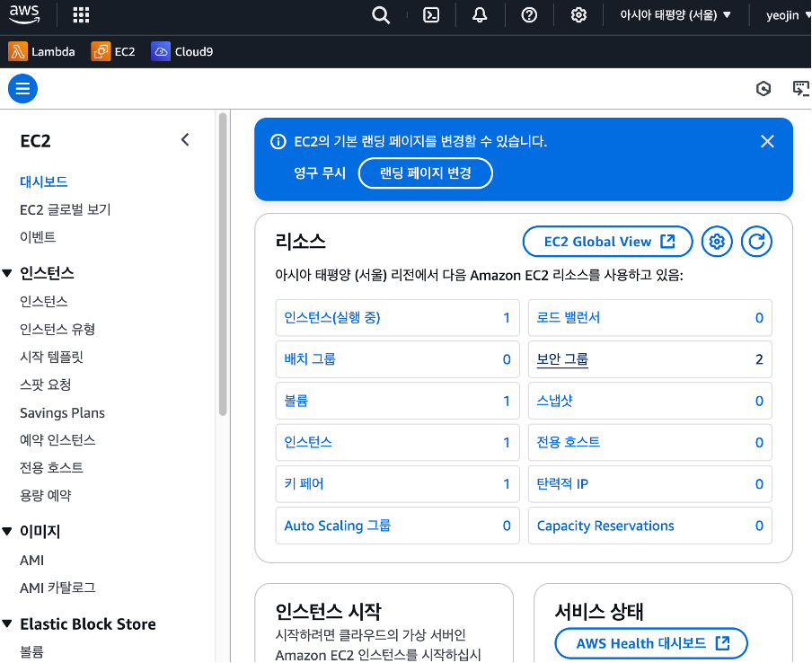
Task: Open the notifications bell
Action: (x=480, y=15)
